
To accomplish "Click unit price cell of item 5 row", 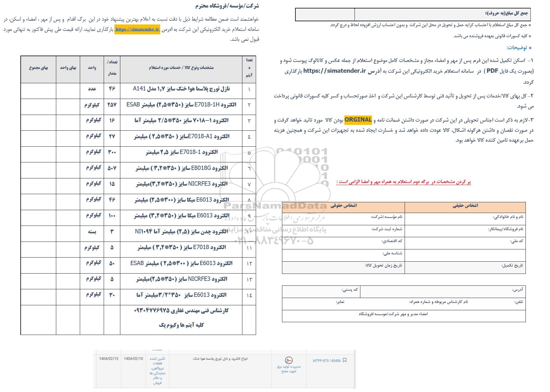I will click(x=68, y=154).
